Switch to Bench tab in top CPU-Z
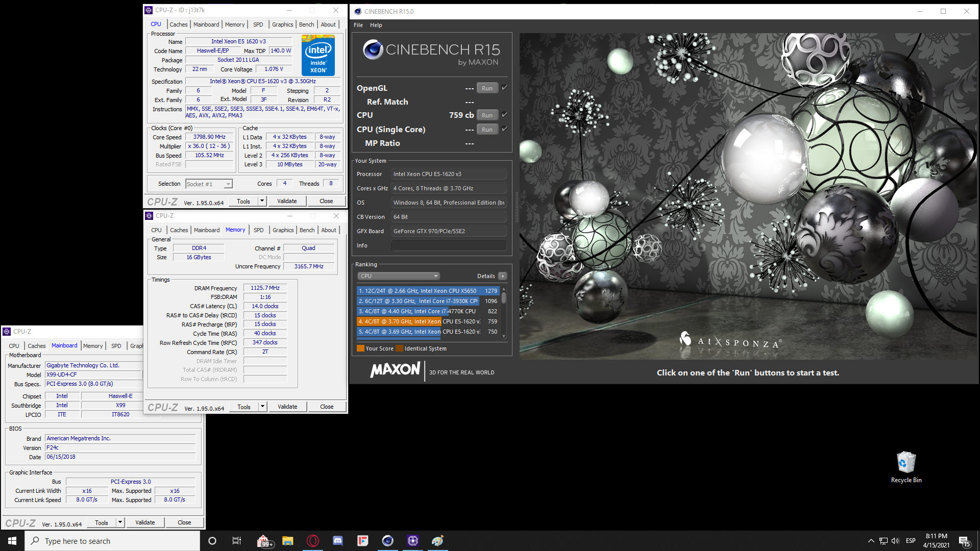Image resolution: width=980 pixels, height=551 pixels. [307, 24]
